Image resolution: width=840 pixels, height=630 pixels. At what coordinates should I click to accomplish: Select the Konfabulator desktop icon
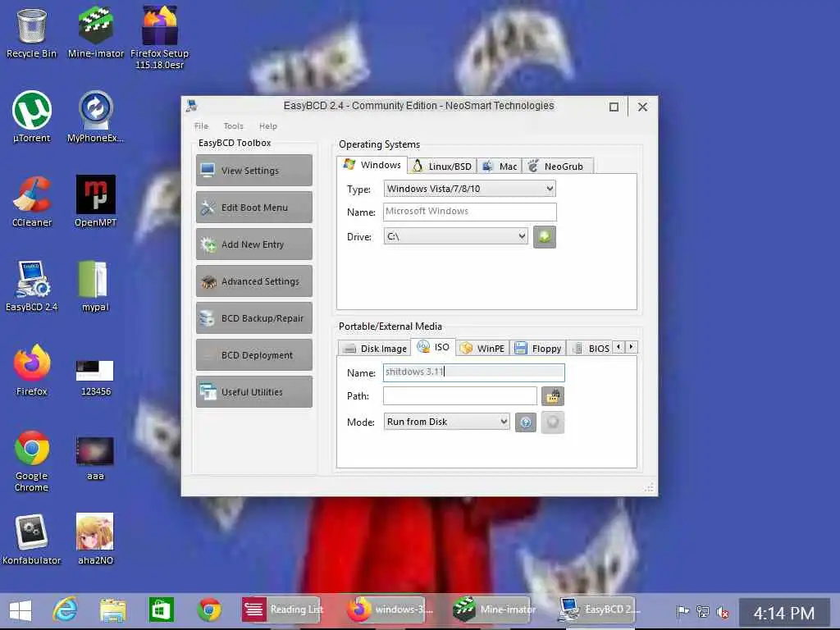[x=32, y=540]
